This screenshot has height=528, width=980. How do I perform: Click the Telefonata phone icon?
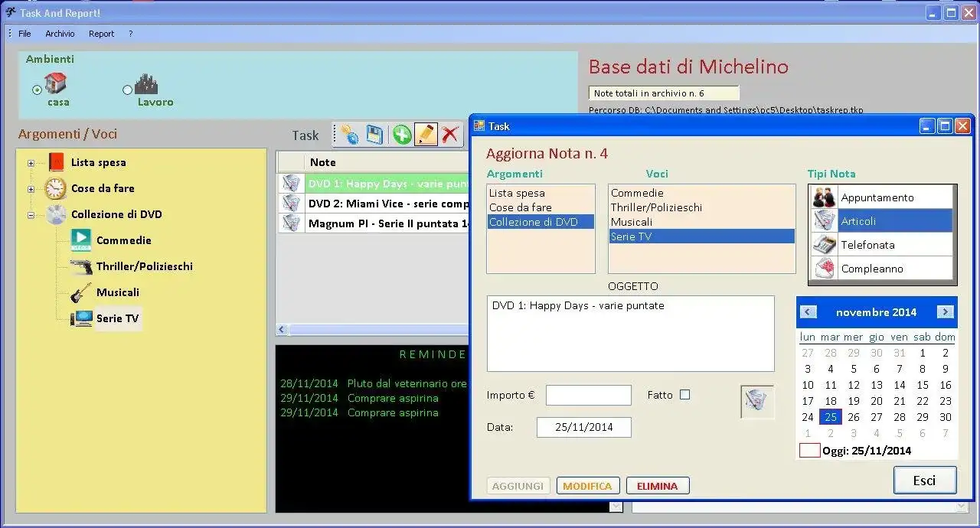(824, 245)
